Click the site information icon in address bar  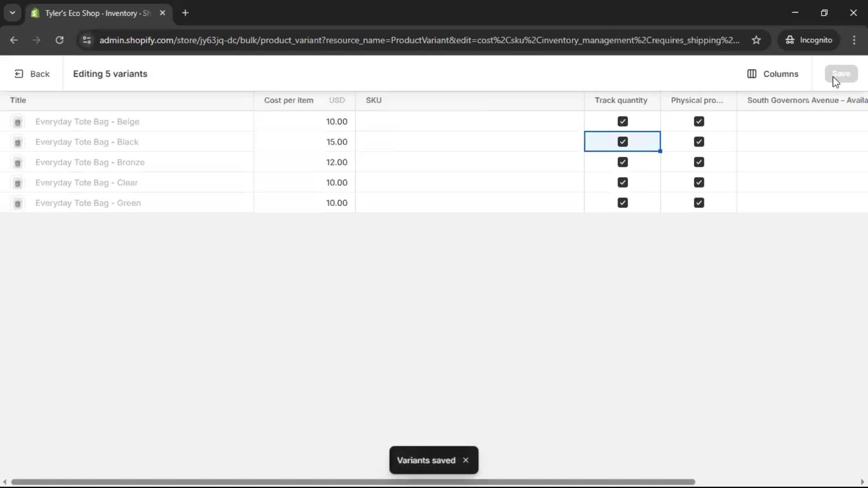pyautogui.click(x=87, y=40)
